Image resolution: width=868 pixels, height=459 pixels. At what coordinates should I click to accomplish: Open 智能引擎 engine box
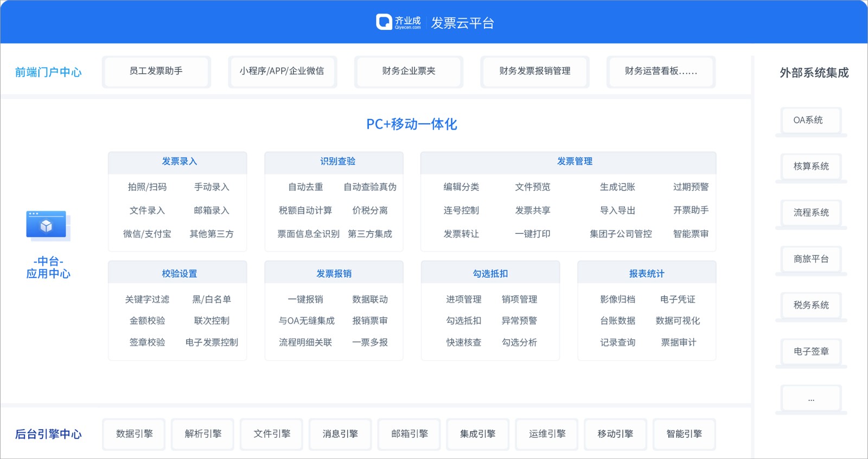[x=684, y=434]
